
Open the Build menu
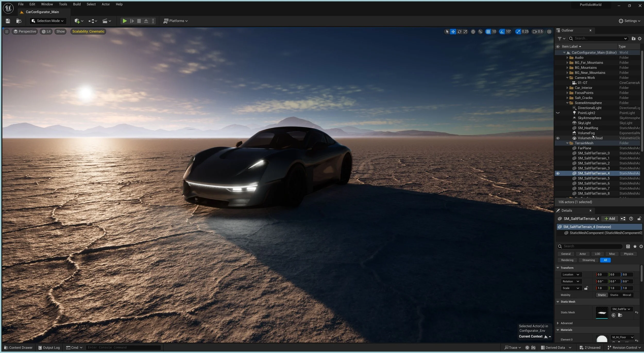[x=77, y=4]
